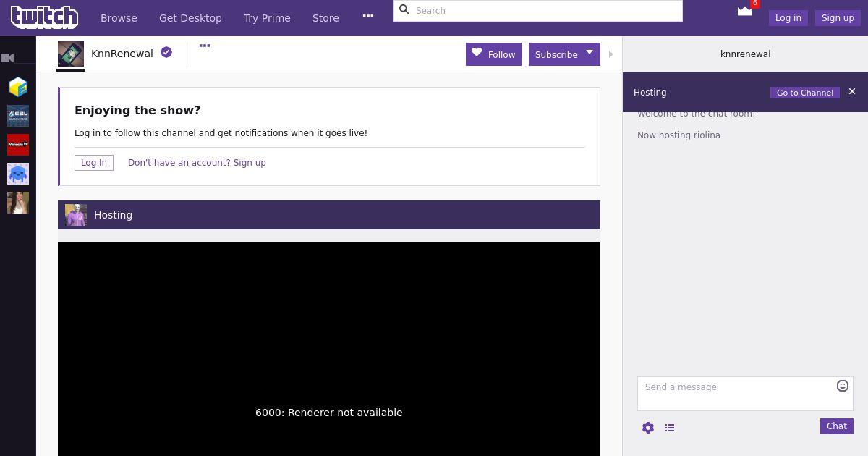
Task: Open the red Mineski channel in sidebar
Action: pyautogui.click(x=18, y=145)
